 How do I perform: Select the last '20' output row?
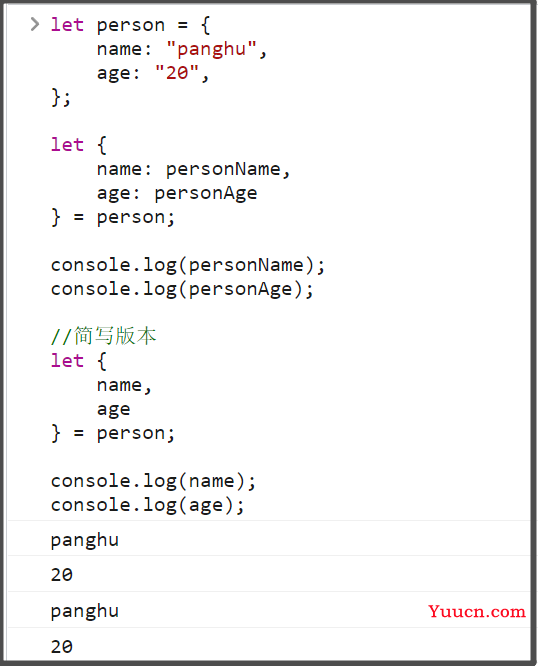(x=269, y=645)
